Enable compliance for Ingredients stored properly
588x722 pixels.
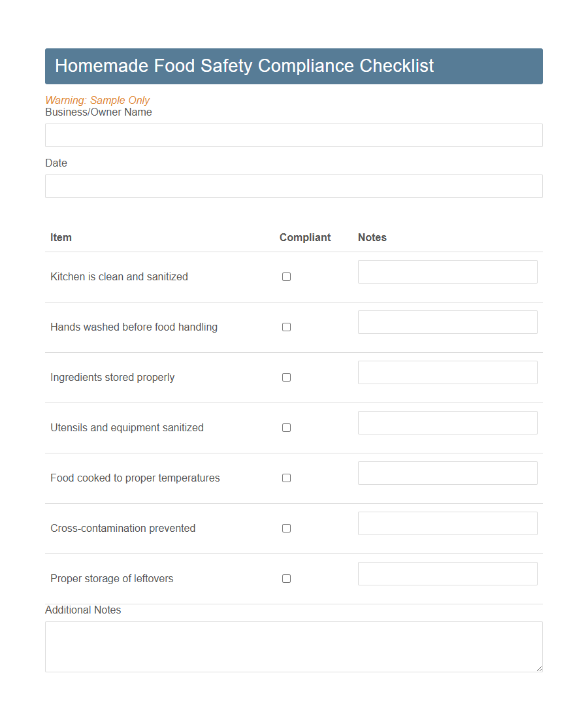click(x=286, y=377)
